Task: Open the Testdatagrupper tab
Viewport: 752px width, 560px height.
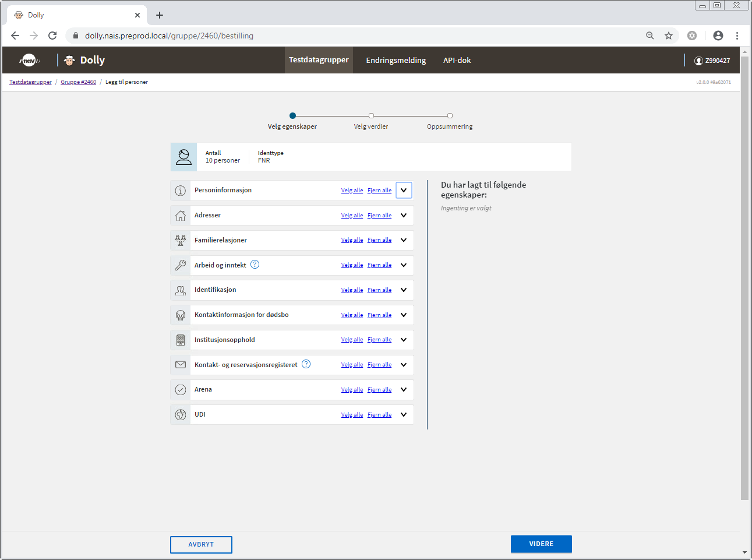Action: [x=319, y=60]
